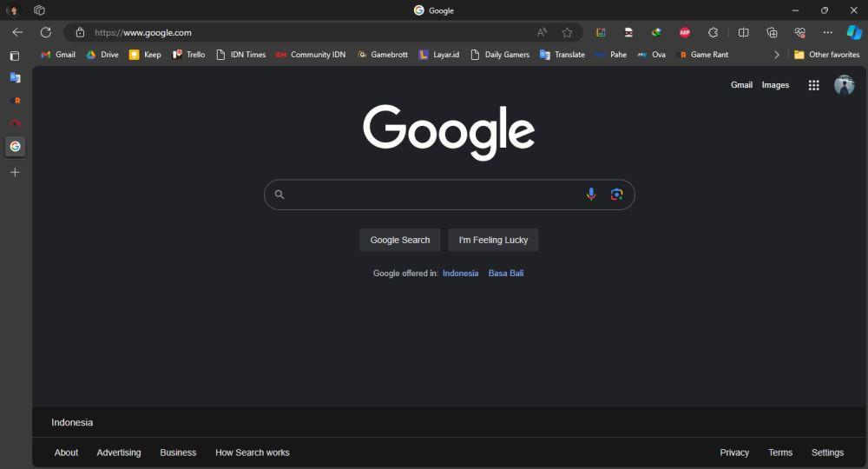View site information via the lock icon
The width and height of the screenshot is (868, 469).
[x=80, y=33]
